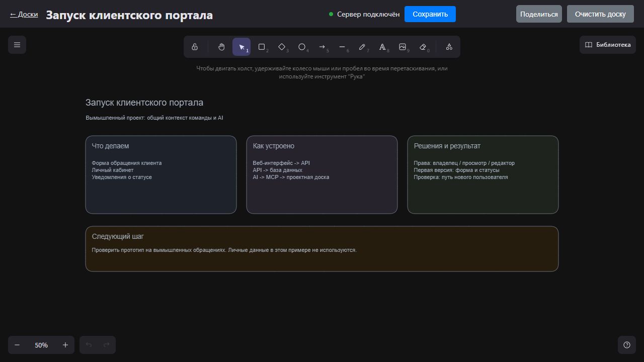Select the Hand panning tool
The width and height of the screenshot is (644, 362).
point(221,47)
